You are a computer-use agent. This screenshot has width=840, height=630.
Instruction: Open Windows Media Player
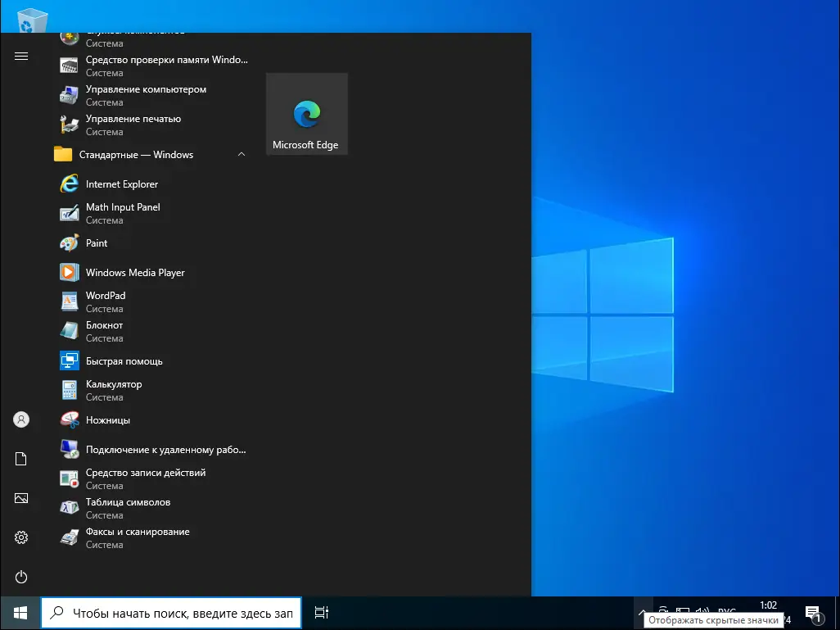(x=135, y=273)
